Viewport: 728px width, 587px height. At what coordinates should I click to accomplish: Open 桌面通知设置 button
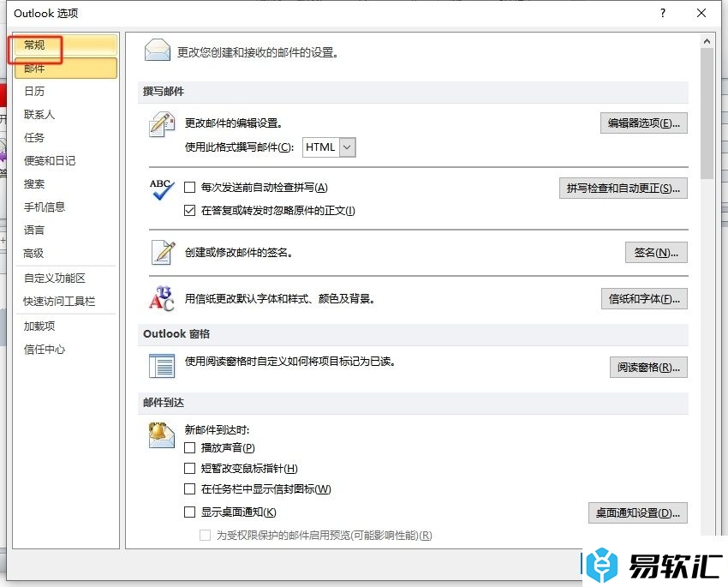(x=638, y=512)
